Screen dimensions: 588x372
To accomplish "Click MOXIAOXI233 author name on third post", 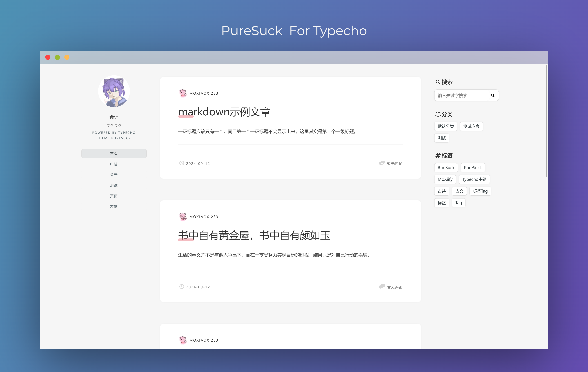I will (x=204, y=340).
